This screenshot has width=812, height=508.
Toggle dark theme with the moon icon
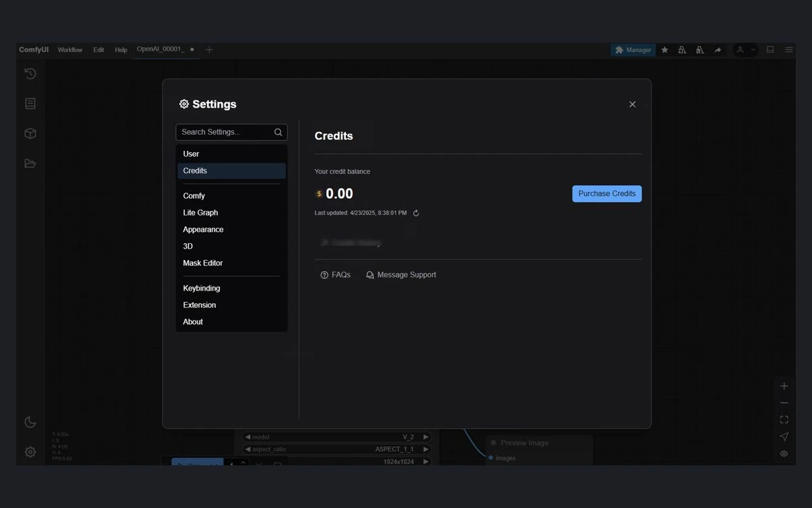(x=30, y=422)
